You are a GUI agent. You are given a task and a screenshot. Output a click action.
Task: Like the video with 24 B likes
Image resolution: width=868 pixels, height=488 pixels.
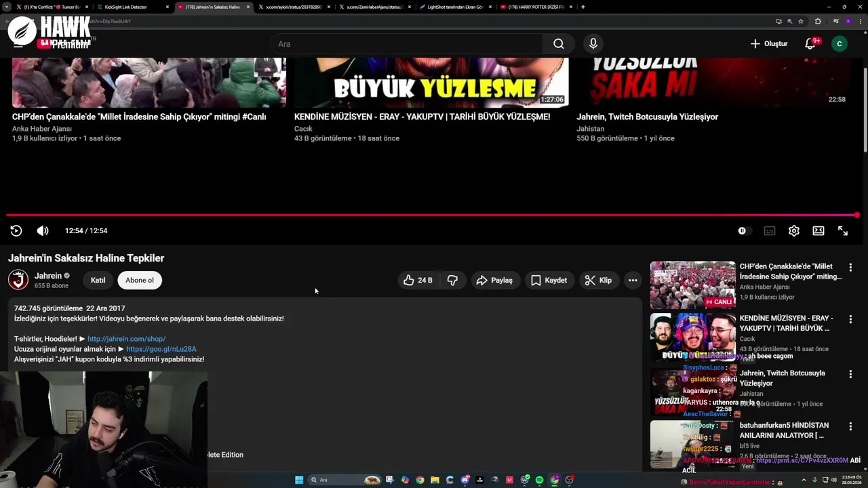(x=418, y=280)
